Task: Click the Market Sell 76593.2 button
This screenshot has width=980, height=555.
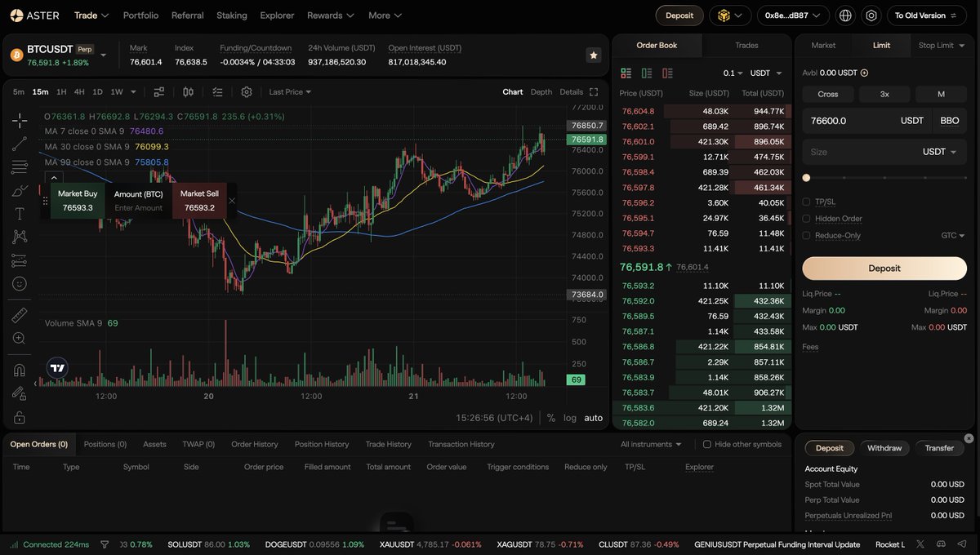Action: [199, 201]
